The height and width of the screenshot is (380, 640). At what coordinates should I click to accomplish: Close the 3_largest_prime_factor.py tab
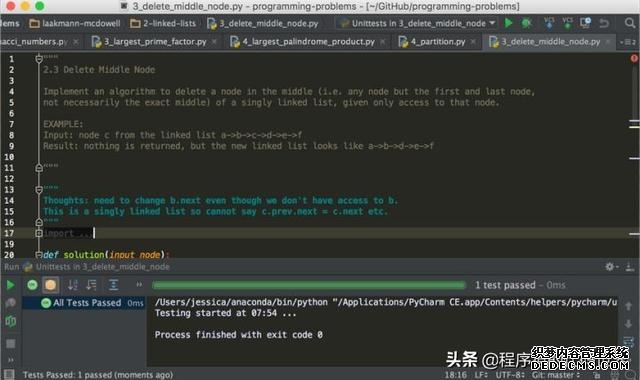(x=214, y=42)
